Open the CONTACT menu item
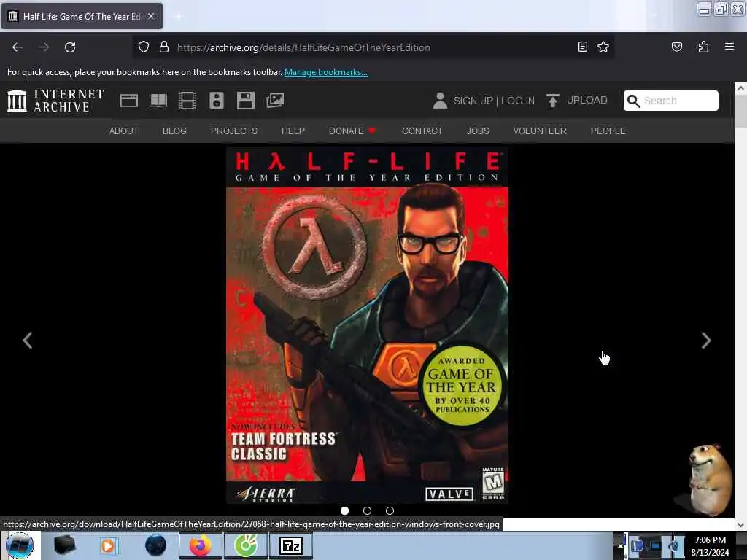This screenshot has width=747, height=560. click(x=422, y=131)
